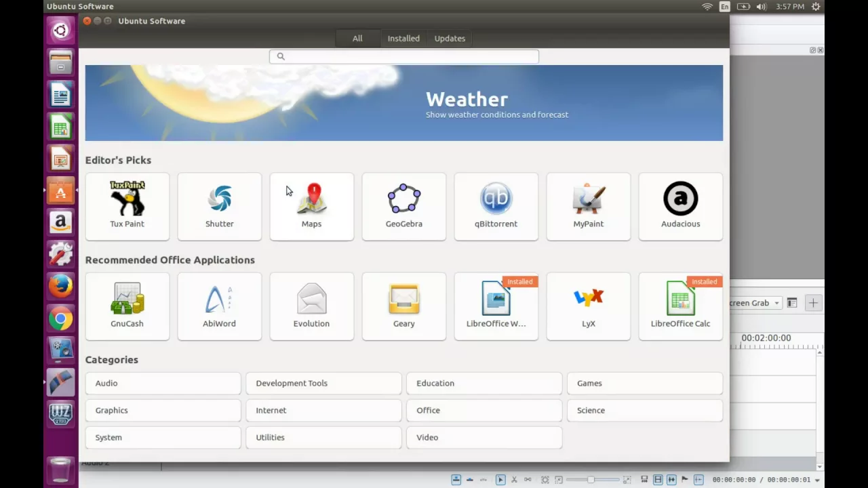Screen dimensions: 868x488
Task: Browse the Graphics category
Action: [x=163, y=410]
